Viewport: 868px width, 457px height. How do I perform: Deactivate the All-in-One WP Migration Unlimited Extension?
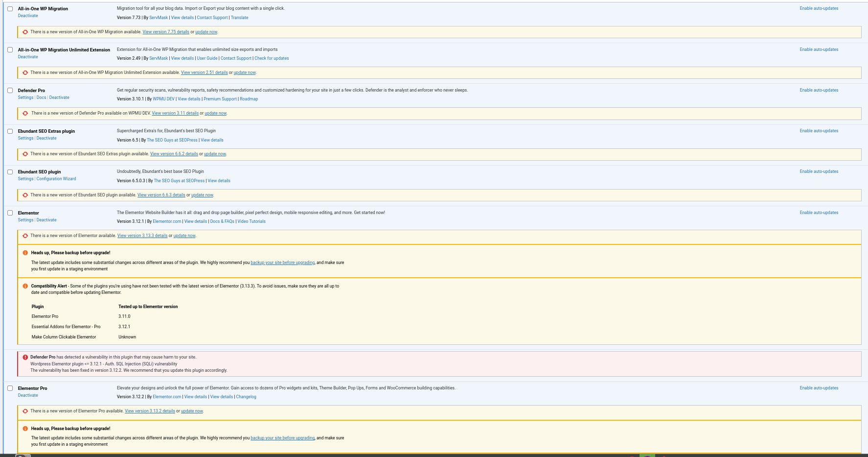point(28,57)
